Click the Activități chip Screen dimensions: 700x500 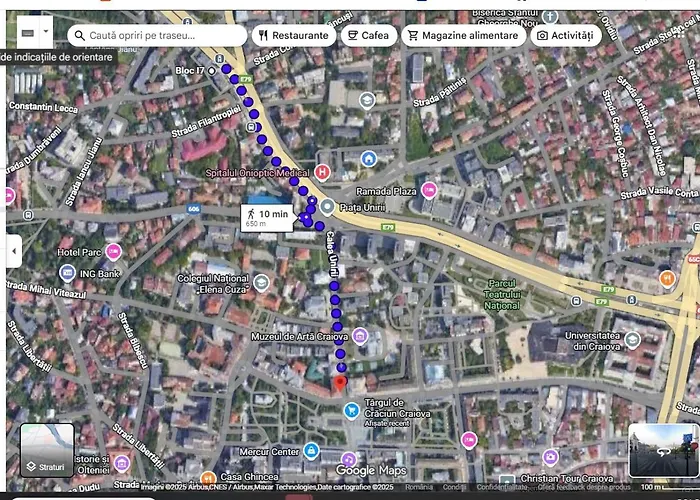(564, 35)
